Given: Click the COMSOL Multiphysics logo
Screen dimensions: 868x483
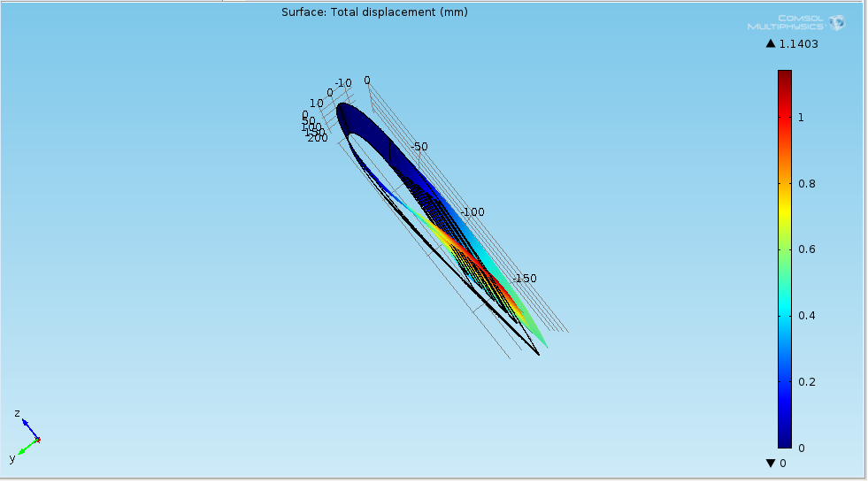Looking at the screenshot, I should pyautogui.click(x=795, y=22).
